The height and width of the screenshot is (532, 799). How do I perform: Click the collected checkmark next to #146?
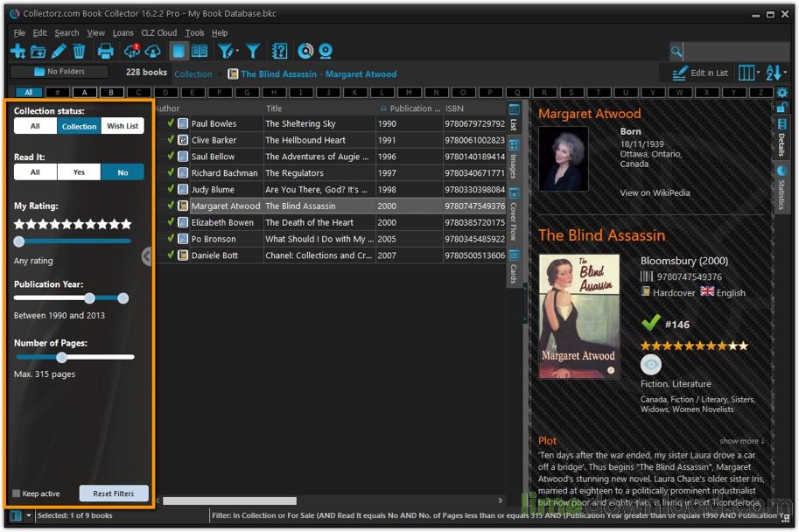[x=651, y=323]
